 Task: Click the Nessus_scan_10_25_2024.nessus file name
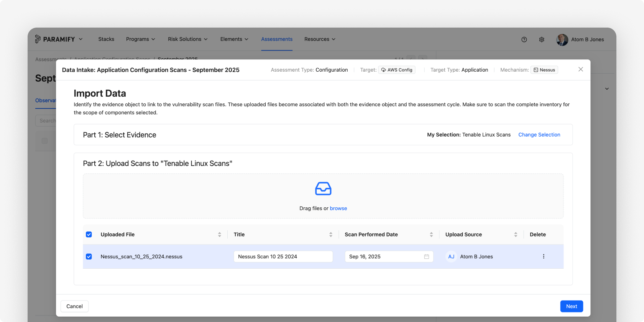pyautogui.click(x=141, y=256)
